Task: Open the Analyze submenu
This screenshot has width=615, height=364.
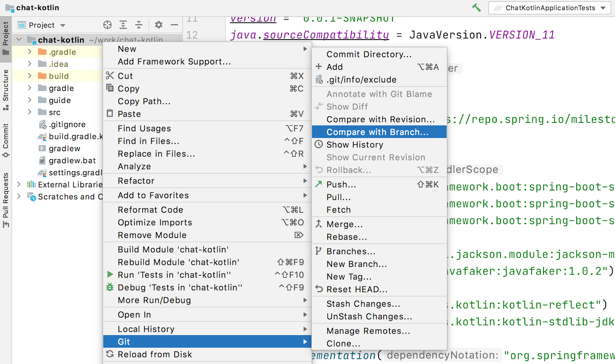Action: [207, 166]
